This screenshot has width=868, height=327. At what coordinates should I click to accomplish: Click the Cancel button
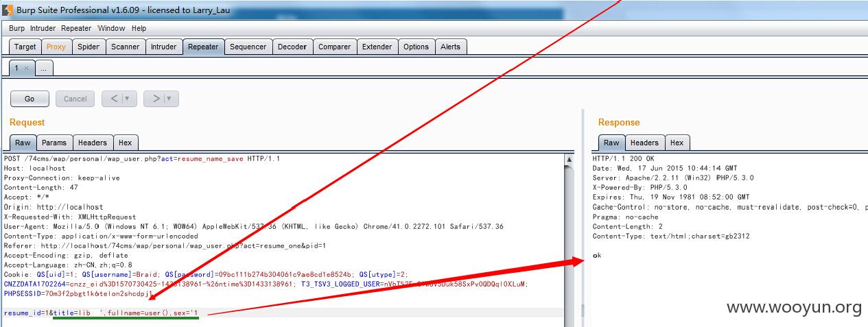pos(75,99)
